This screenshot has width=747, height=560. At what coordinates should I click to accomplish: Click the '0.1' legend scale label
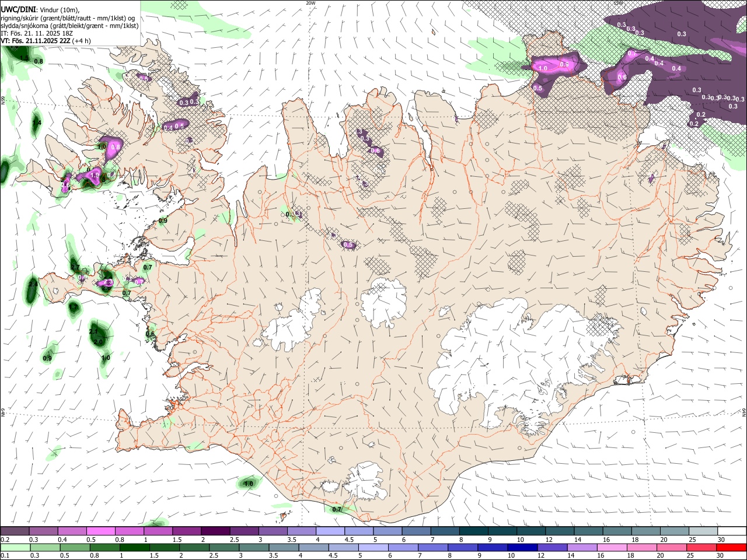click(5, 555)
